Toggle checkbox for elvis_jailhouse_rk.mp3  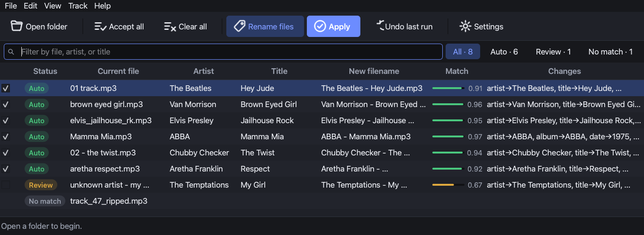pos(6,120)
